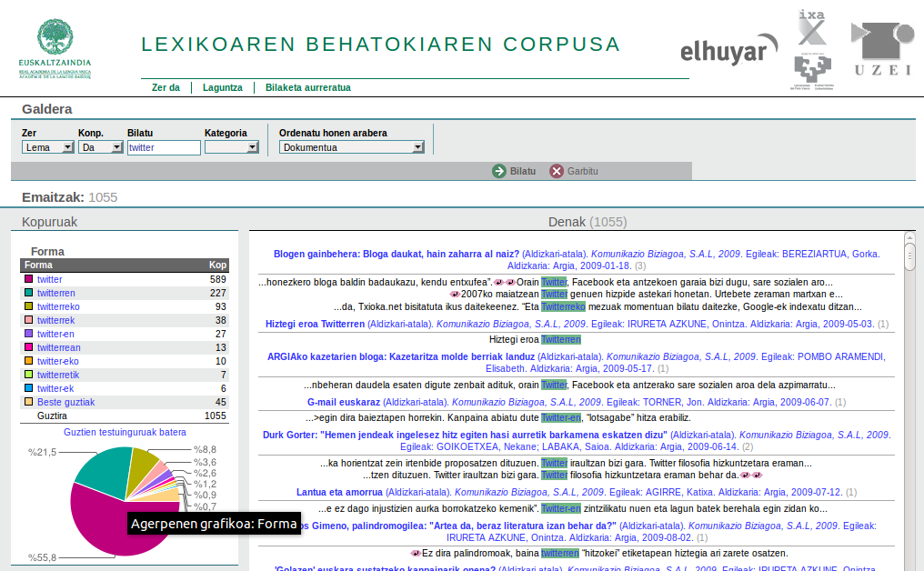Click the Bilatu button label
The height and width of the screenshot is (571, 924).
[x=523, y=171]
